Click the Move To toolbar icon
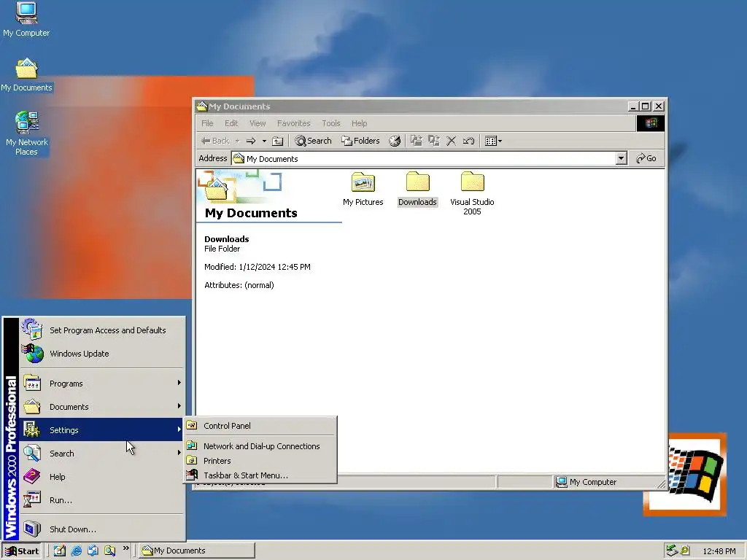Viewport: 747px width, 560px height. 417,141
